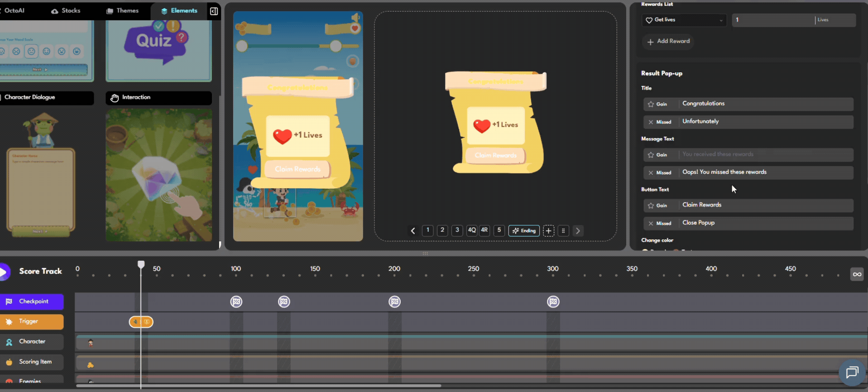868x392 pixels.
Task: Switch to the Themes tab
Action: 122,11
